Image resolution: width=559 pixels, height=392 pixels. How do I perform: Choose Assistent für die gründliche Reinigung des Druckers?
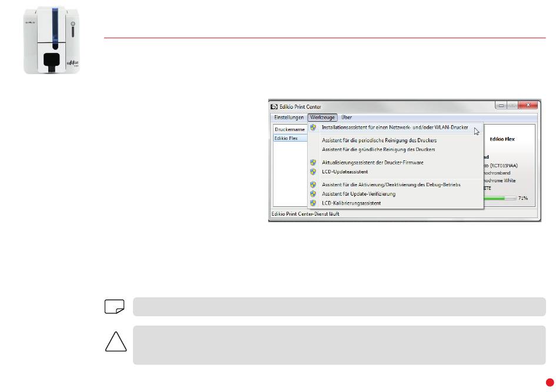[378, 150]
